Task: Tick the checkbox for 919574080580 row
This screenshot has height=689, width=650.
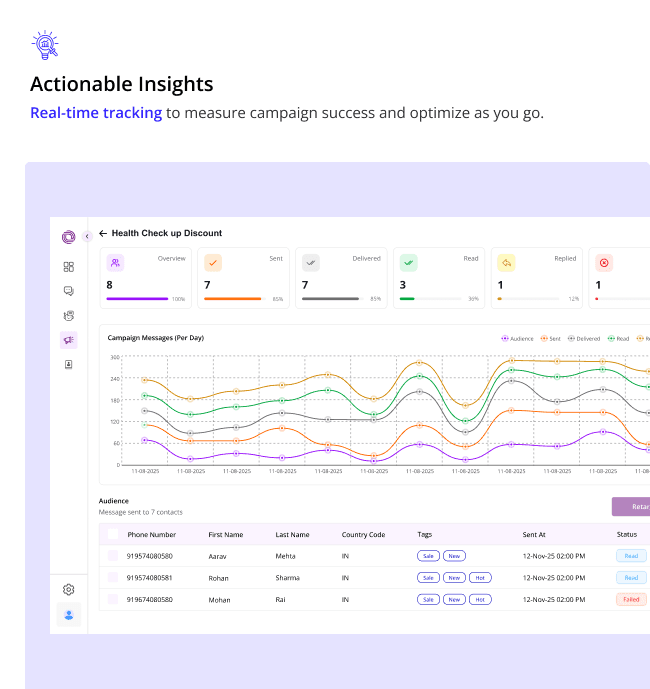Action: (113, 556)
